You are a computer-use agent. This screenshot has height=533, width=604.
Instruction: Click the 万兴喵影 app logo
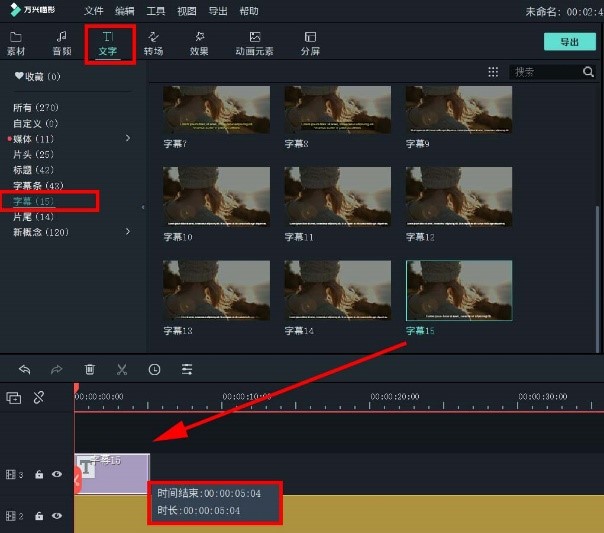point(32,10)
